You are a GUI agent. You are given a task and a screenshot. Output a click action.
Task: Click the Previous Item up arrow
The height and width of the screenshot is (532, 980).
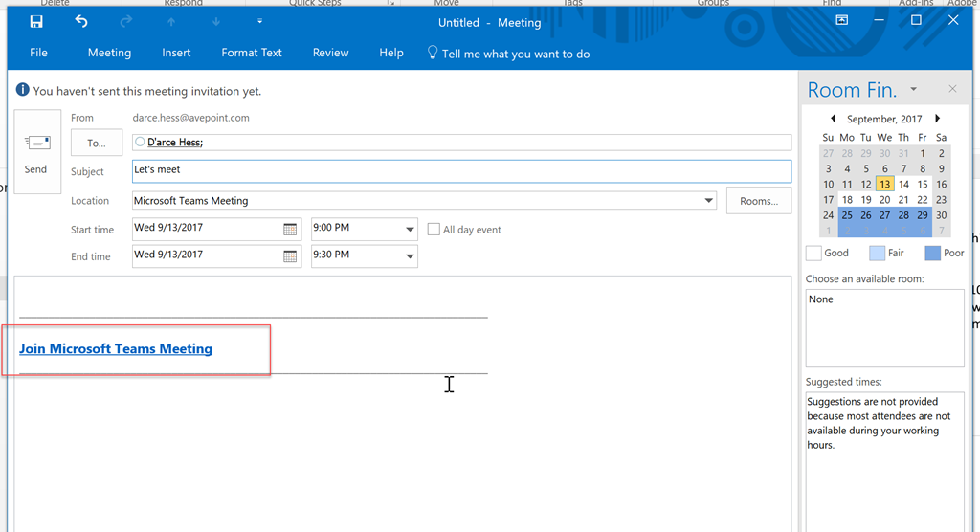pos(171,22)
